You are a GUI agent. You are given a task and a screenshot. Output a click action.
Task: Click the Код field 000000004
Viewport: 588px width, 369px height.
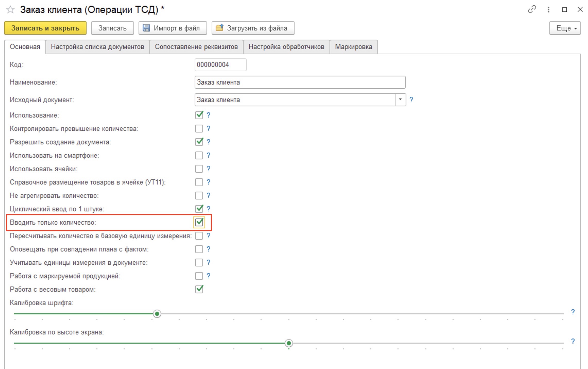[x=221, y=65]
